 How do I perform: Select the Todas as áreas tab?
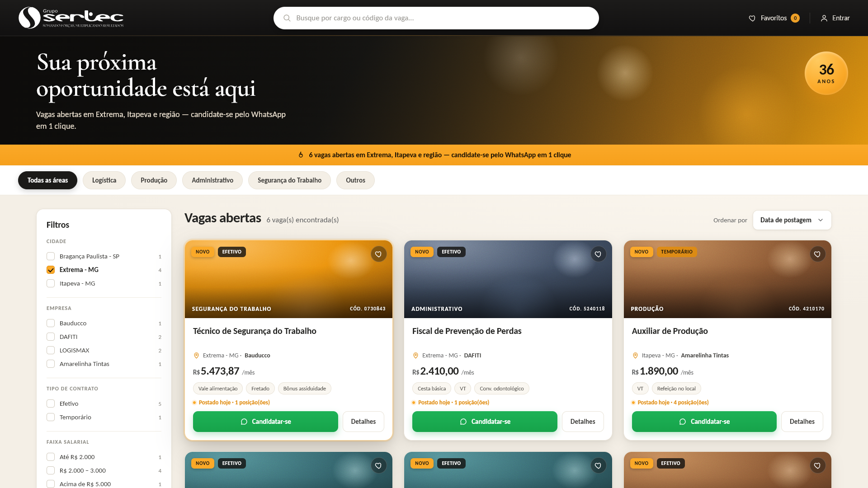pyautogui.click(x=47, y=180)
